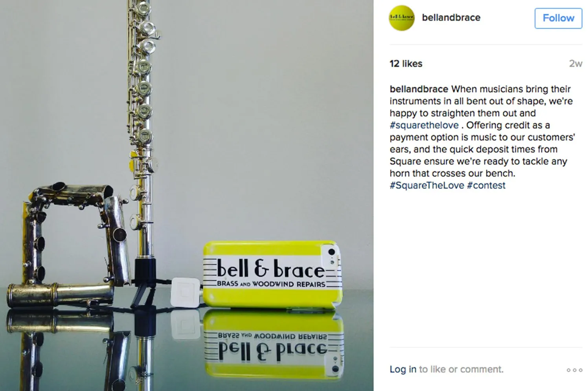
Task: Open the #SquareTheLove hashtag at caption end
Action: (x=426, y=185)
